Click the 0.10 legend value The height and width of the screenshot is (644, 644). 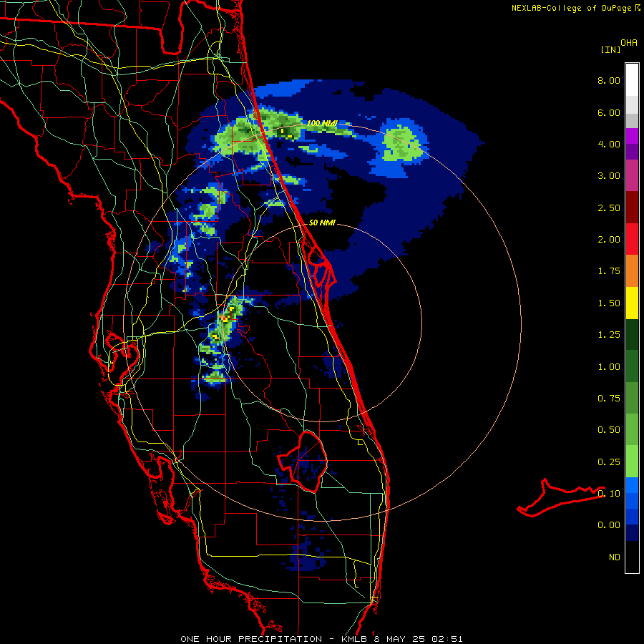609,494
